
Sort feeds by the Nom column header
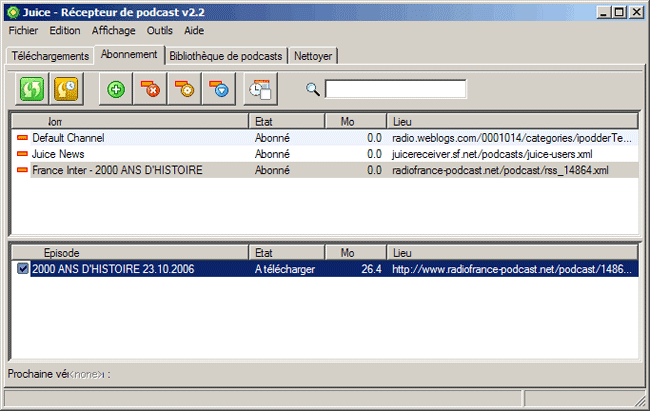[130, 122]
